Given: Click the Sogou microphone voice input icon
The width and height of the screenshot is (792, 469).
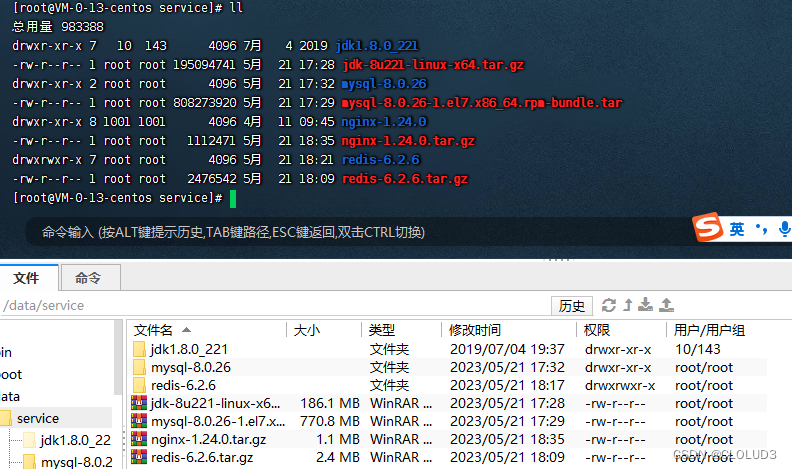Looking at the screenshot, I should 784,229.
